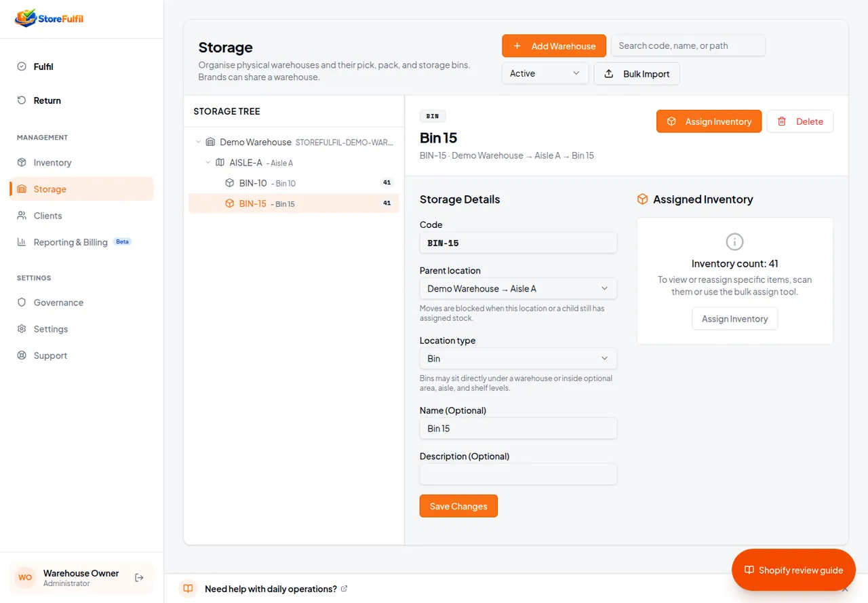Screen dimensions: 868x603
Task: Click the book icon in the bottom help bar
Action: click(189, 589)
